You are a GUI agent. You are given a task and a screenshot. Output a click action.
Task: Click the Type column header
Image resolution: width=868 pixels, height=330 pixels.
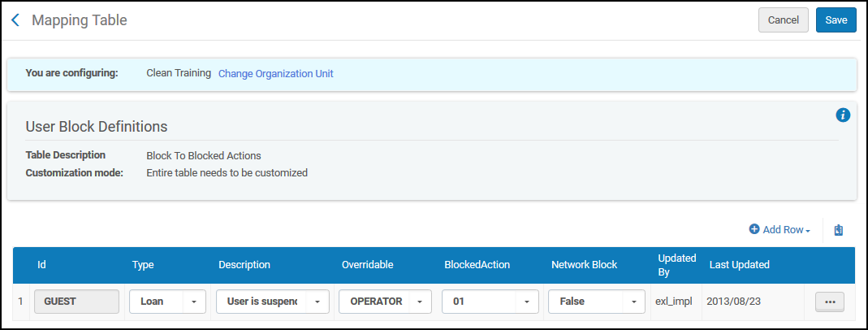[x=143, y=265]
